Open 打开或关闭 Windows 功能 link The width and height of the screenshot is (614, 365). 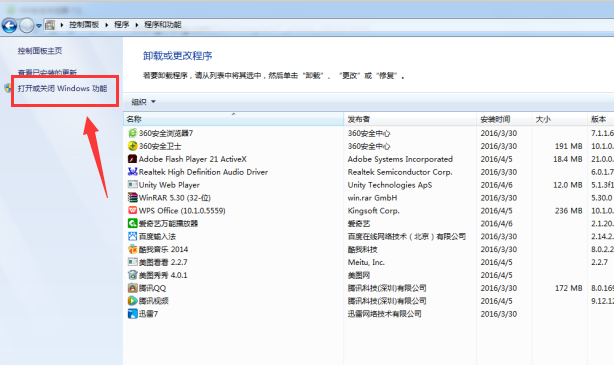pyautogui.click(x=62, y=89)
